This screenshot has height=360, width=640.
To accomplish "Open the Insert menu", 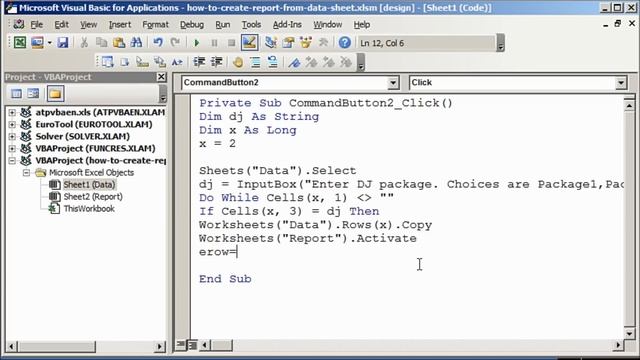I will (120, 25).
